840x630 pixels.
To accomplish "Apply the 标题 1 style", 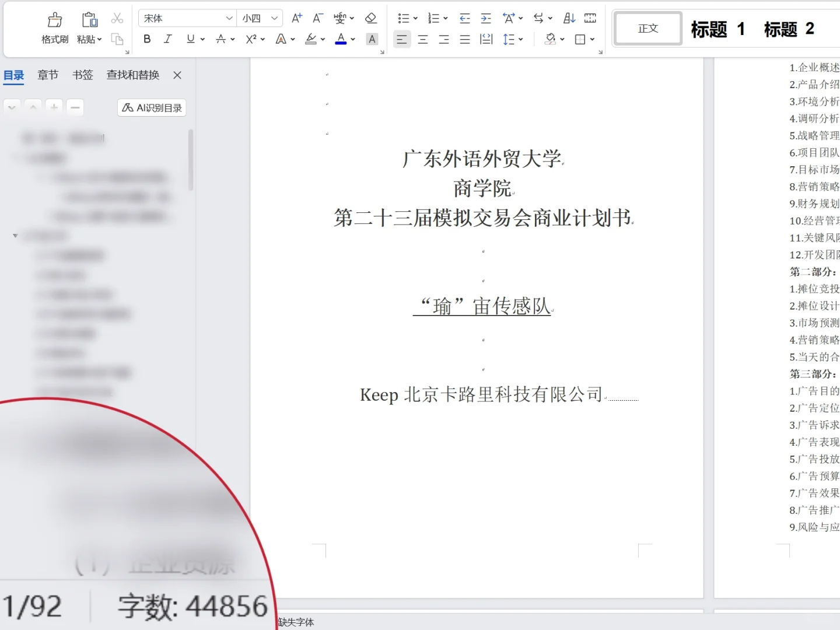I will tap(717, 29).
